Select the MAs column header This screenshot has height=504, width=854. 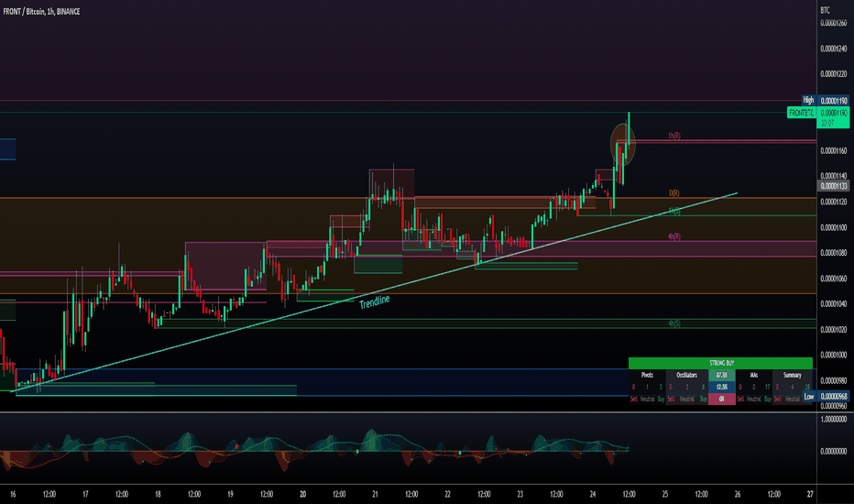[754, 375]
